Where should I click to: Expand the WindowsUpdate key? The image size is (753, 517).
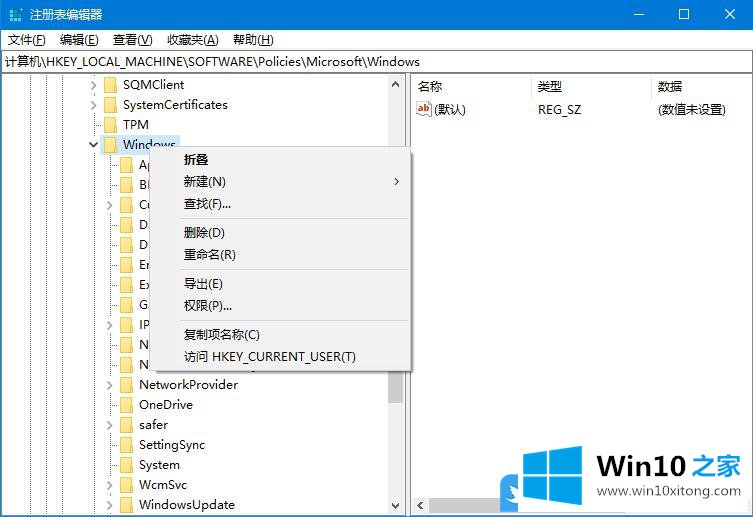[x=109, y=505]
